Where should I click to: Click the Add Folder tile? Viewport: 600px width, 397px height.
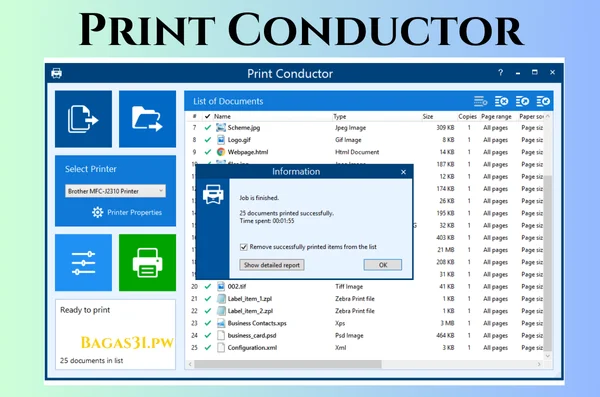147,119
